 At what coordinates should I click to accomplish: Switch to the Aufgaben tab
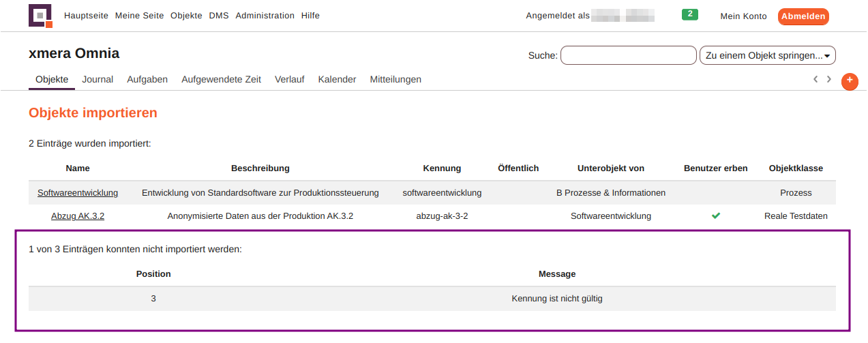coord(147,80)
